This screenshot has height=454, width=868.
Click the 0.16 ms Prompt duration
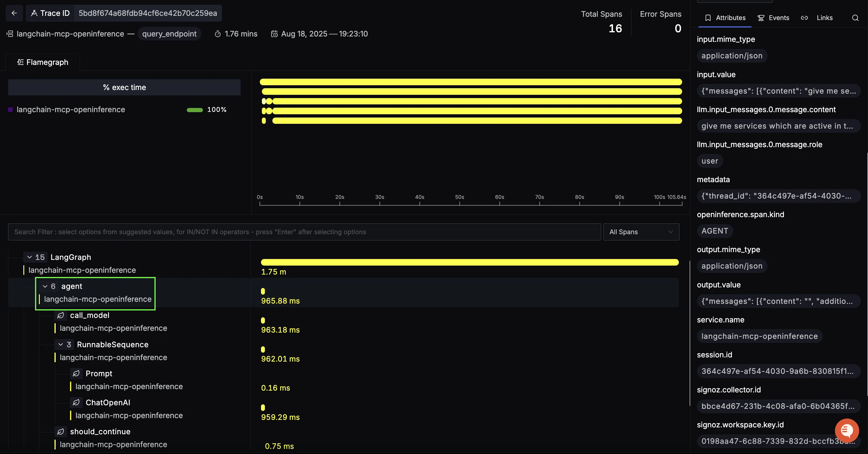click(276, 388)
